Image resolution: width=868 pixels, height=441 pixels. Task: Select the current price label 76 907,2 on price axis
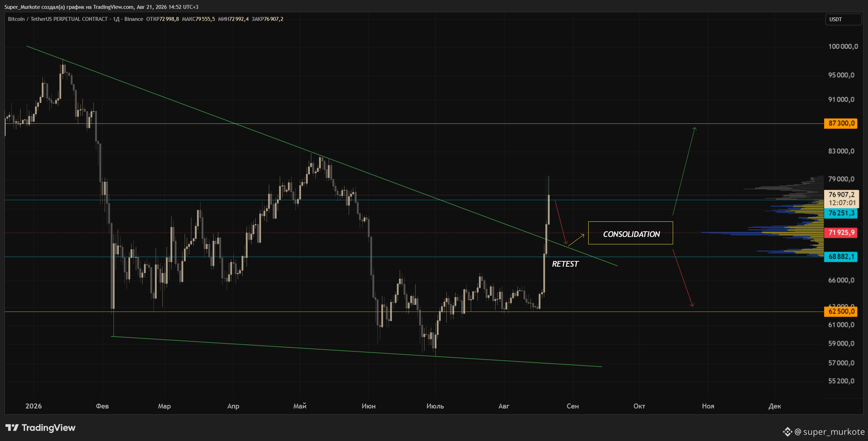click(841, 195)
